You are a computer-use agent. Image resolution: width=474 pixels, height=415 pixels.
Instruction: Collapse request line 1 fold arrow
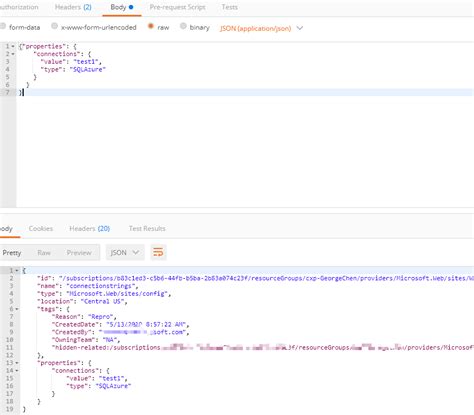coord(13,46)
